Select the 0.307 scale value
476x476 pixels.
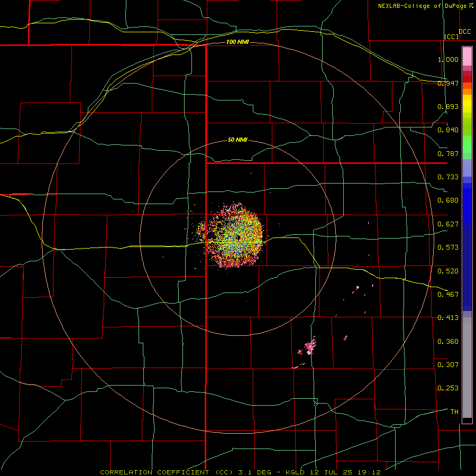click(448, 365)
